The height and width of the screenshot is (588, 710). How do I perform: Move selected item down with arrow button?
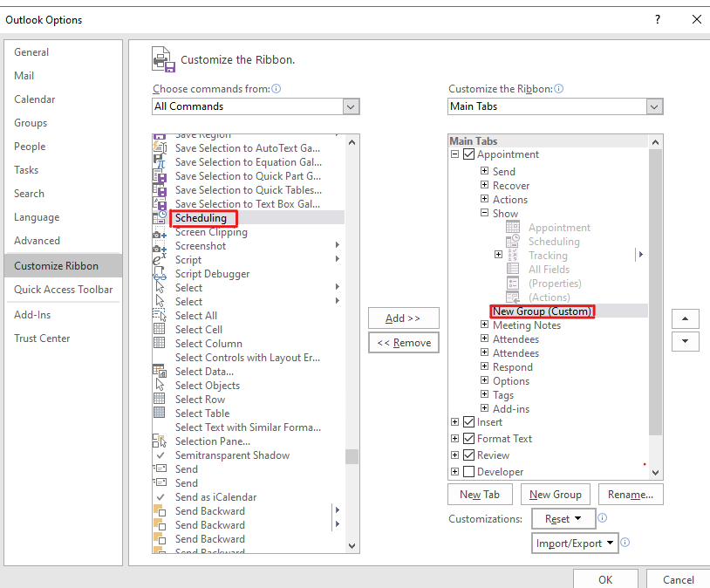(x=685, y=341)
